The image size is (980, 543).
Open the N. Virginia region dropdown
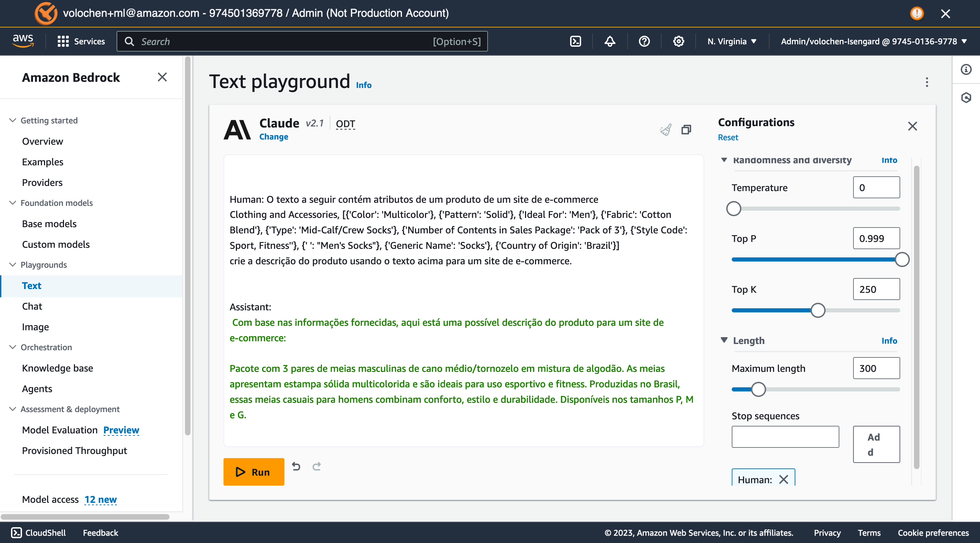tap(732, 41)
